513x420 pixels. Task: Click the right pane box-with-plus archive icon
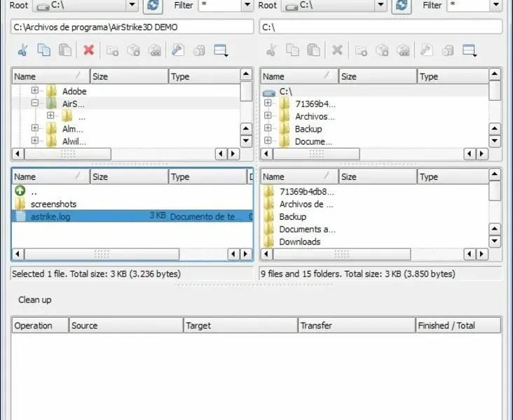pos(382,50)
